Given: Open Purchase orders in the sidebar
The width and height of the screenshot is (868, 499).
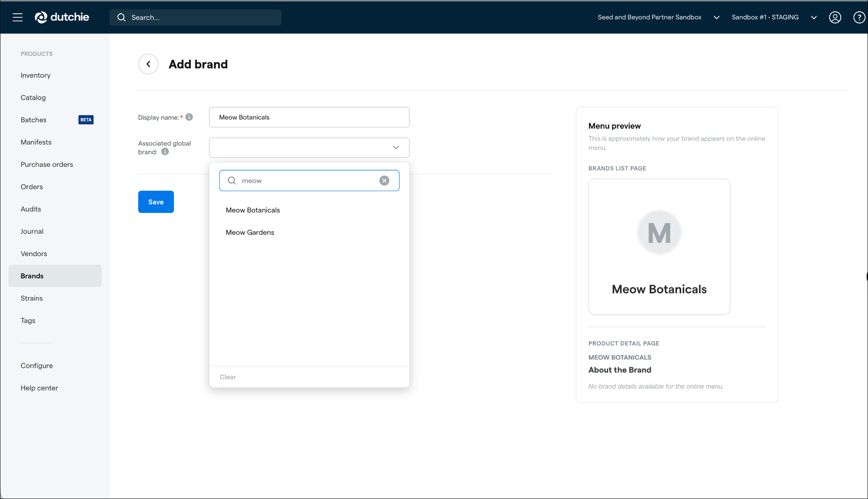Looking at the screenshot, I should coord(55,164).
